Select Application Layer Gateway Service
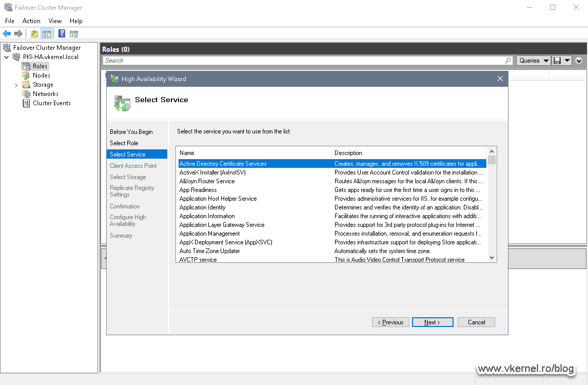Viewport: 588px width, 385px height. 332,225
